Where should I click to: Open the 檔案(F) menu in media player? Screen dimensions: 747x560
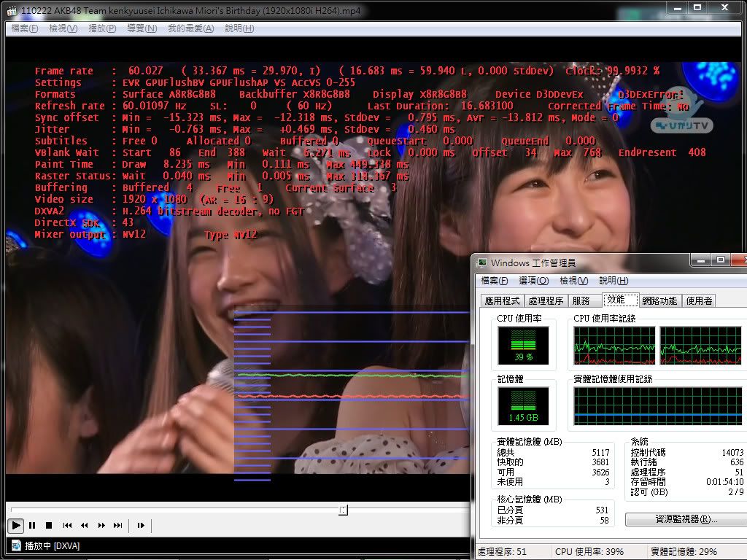coord(25,28)
